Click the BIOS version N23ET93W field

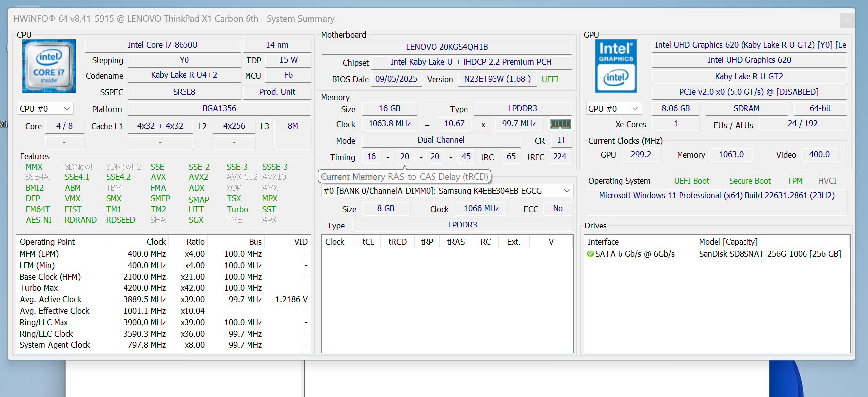coord(497,79)
